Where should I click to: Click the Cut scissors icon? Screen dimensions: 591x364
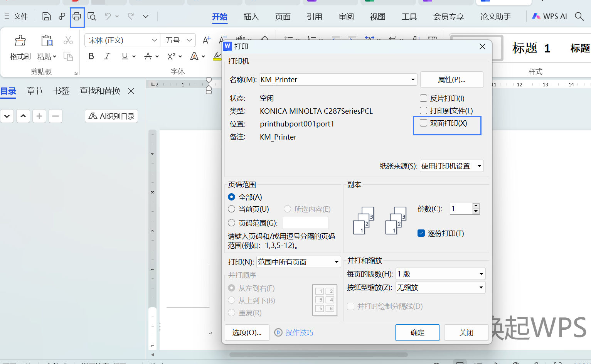point(68,40)
